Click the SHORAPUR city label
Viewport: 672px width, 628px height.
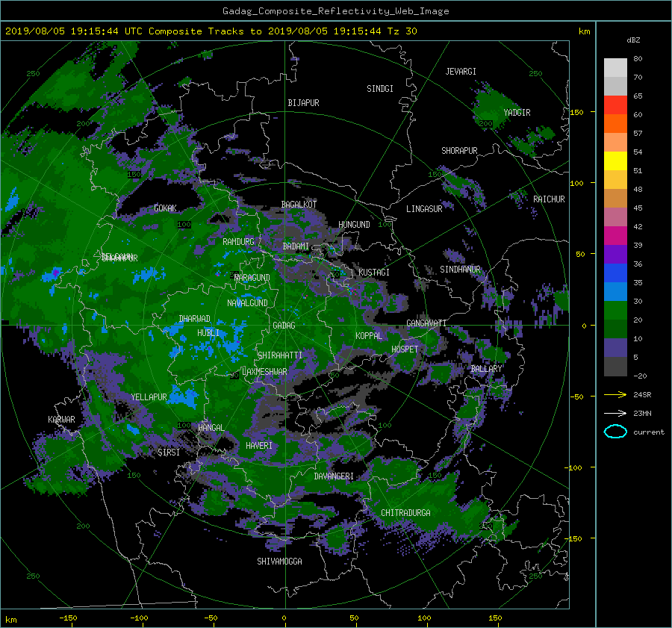[459, 151]
